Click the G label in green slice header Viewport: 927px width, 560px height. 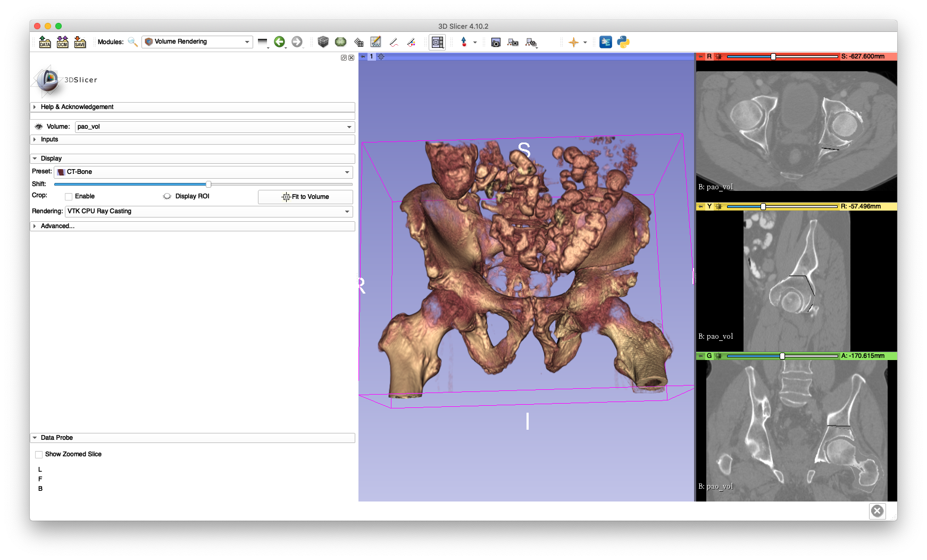tap(709, 356)
